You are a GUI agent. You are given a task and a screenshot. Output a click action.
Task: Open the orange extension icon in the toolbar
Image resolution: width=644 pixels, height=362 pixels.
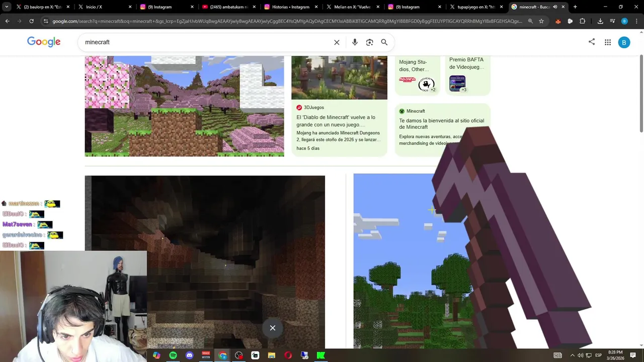(558, 21)
